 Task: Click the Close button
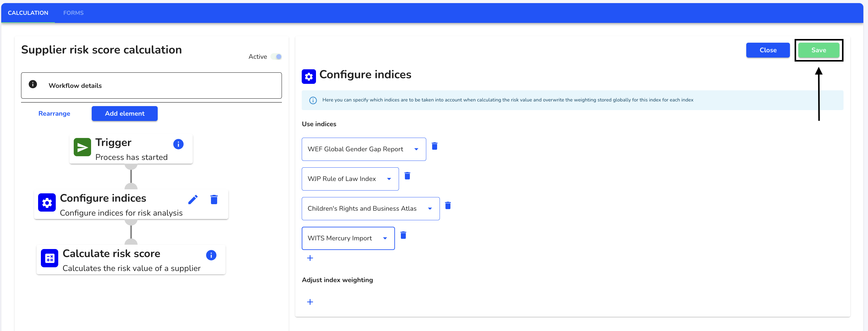[x=768, y=50]
